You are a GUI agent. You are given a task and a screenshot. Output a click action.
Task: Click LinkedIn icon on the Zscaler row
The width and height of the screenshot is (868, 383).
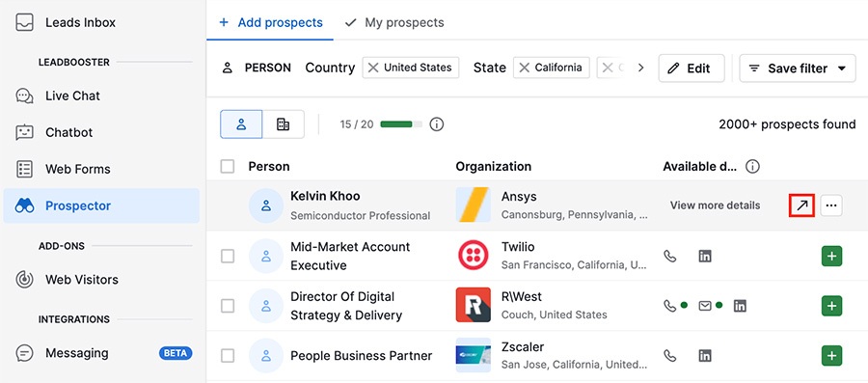[705, 356]
